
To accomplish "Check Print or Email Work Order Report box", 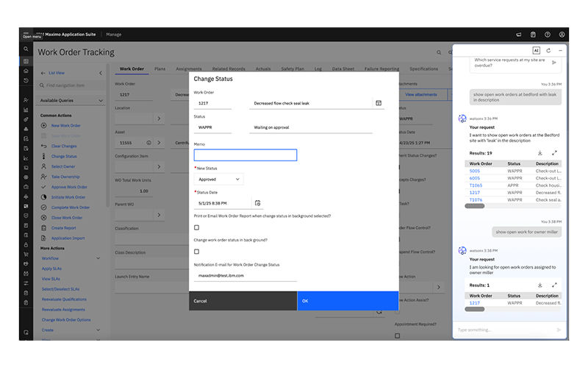I will coord(197,227).
